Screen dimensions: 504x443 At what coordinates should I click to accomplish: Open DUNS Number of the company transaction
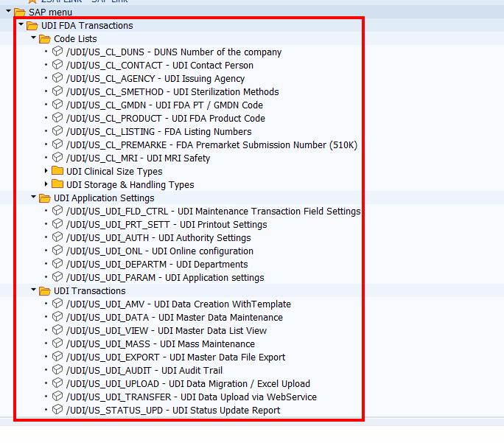coord(174,52)
